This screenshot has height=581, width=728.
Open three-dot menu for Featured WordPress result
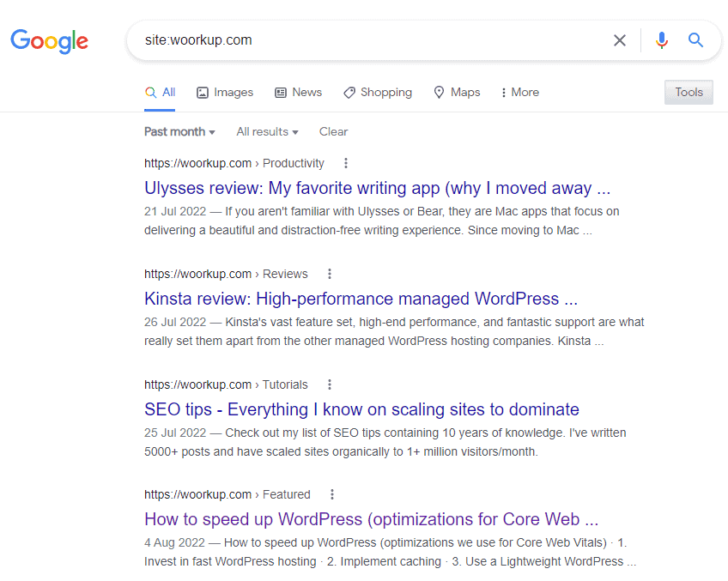pos(332,494)
